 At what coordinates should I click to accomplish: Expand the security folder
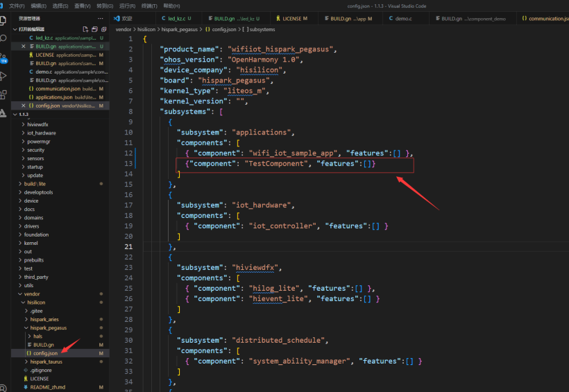35,150
